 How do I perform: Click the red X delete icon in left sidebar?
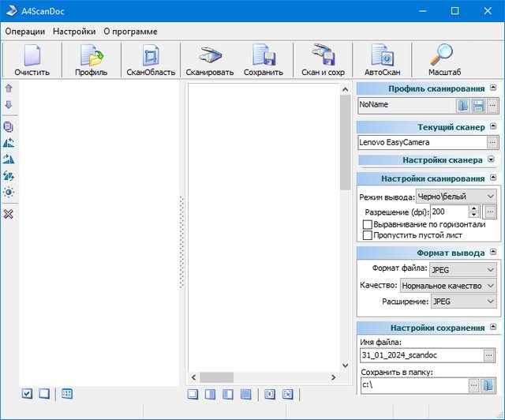click(x=9, y=214)
